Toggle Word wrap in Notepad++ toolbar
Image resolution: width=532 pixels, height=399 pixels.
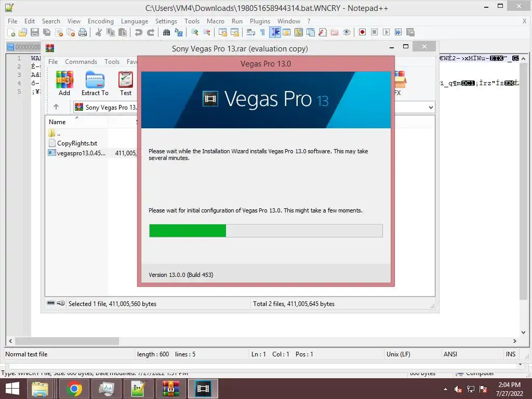pyautogui.click(x=250, y=32)
